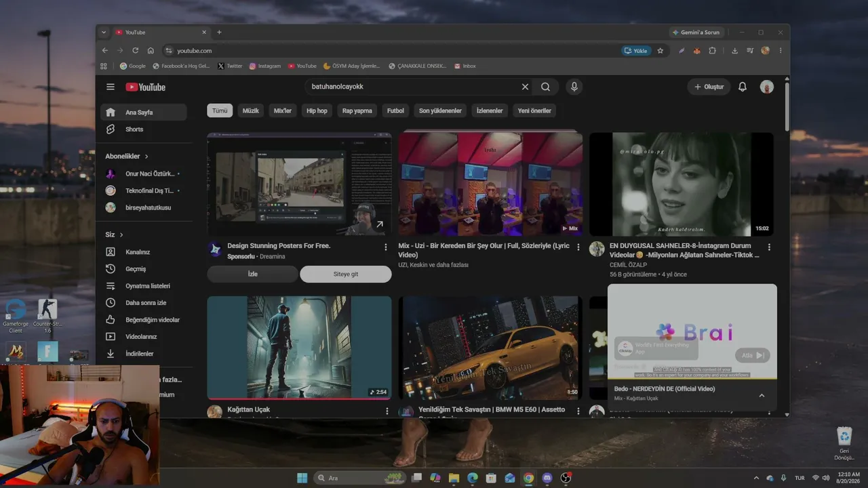
Task: Expand the miniplayer with the up chevron
Action: tap(762, 395)
